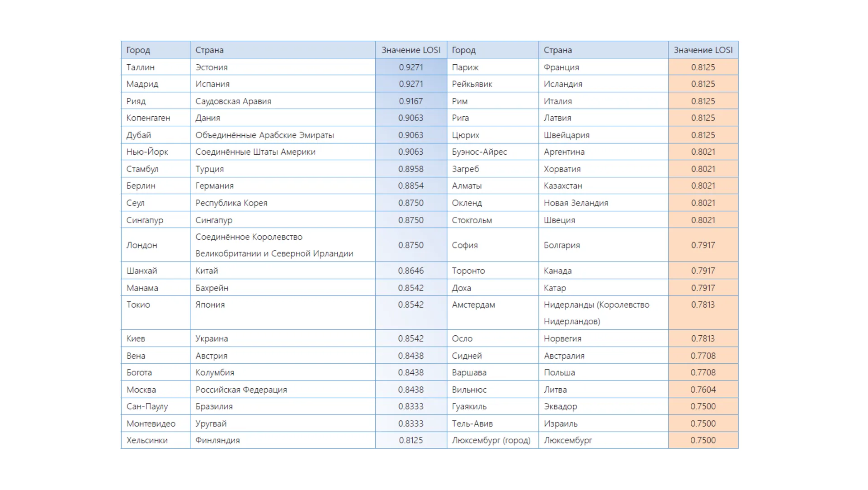
Task: Select the Франция country cell
Action: pos(604,67)
